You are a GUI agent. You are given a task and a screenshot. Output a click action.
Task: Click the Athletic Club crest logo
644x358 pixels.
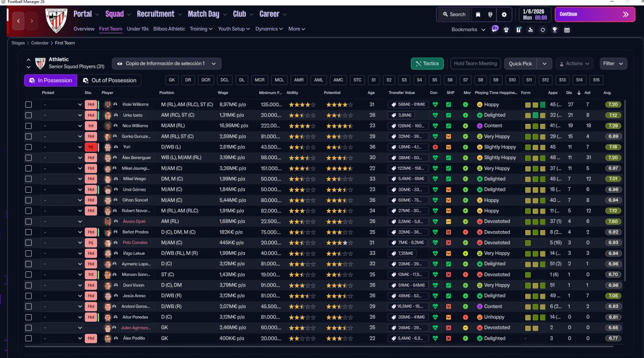56,21
